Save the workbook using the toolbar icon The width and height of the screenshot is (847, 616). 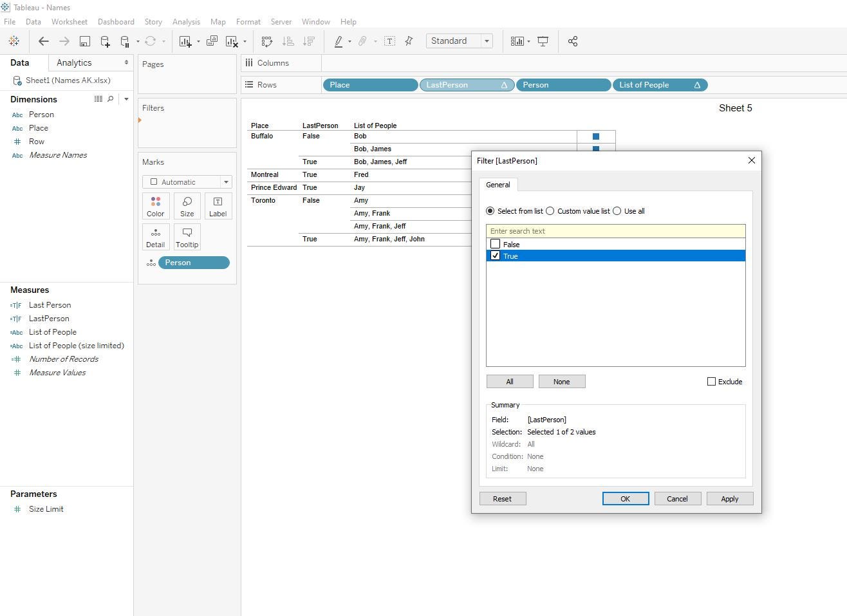84,41
